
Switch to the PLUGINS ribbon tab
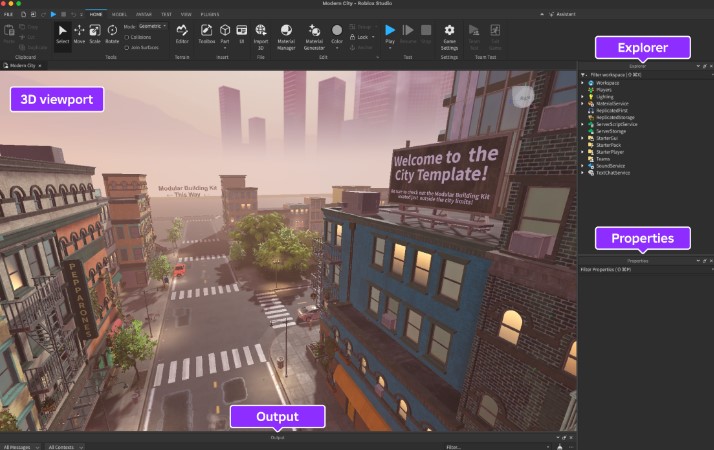210,14
